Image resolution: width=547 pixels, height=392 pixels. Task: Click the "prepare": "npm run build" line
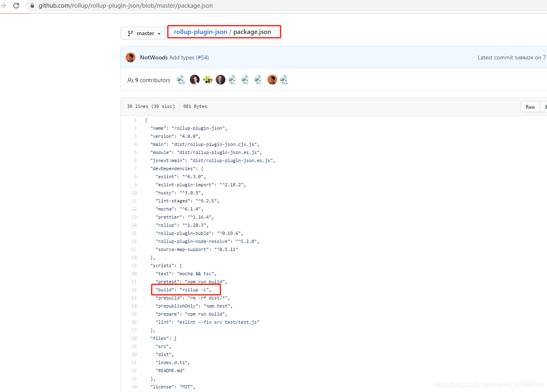pos(191,314)
